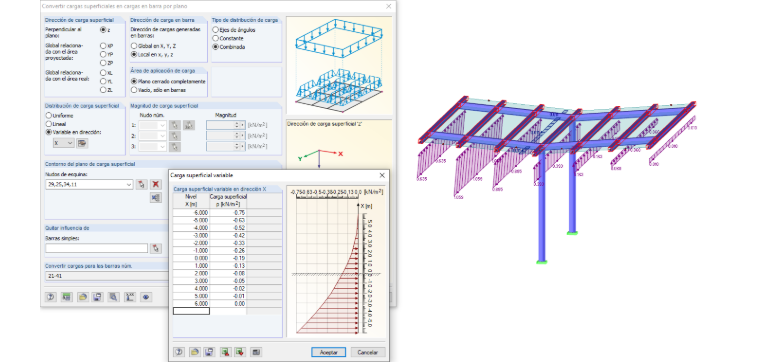Image resolution: width=760 pixels, height=362 pixels.
Task: Select the YL real area radio
Action: point(103,81)
